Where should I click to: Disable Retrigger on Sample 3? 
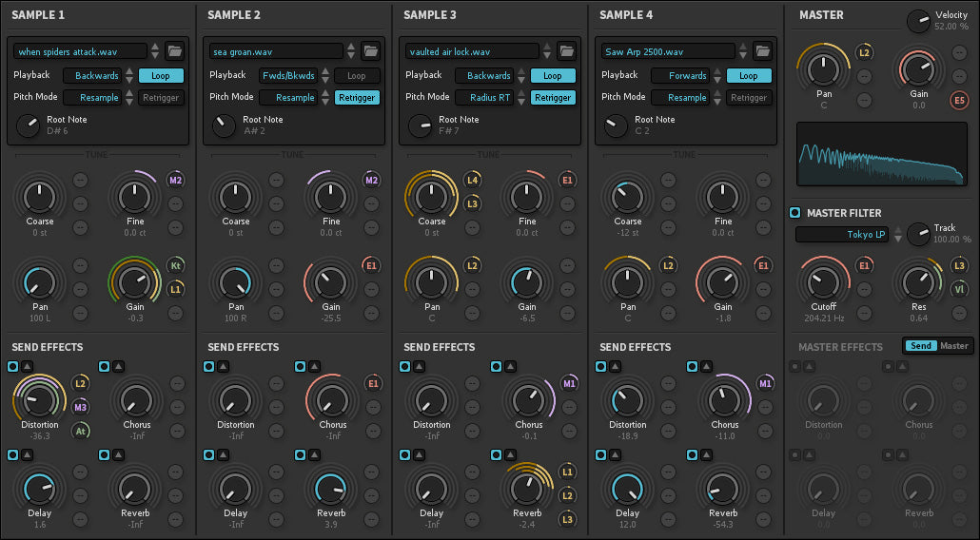pos(552,97)
